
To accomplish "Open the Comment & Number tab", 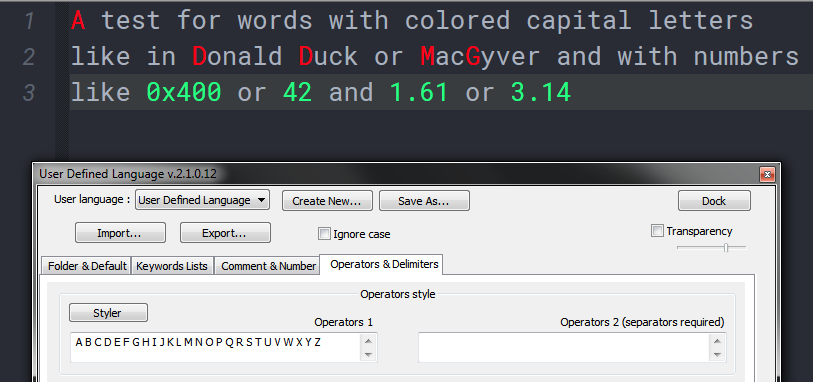I will (x=268, y=266).
